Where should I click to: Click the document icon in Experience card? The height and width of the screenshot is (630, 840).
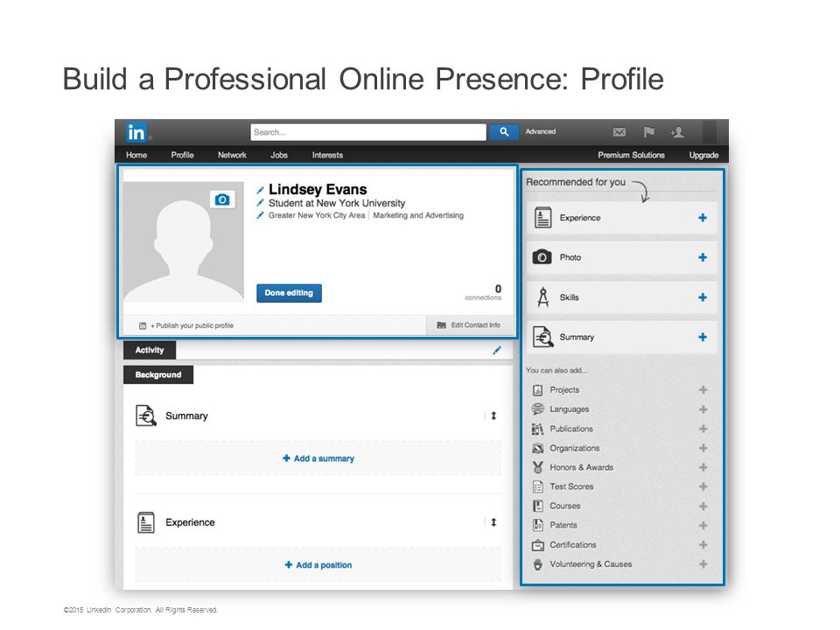(x=542, y=218)
